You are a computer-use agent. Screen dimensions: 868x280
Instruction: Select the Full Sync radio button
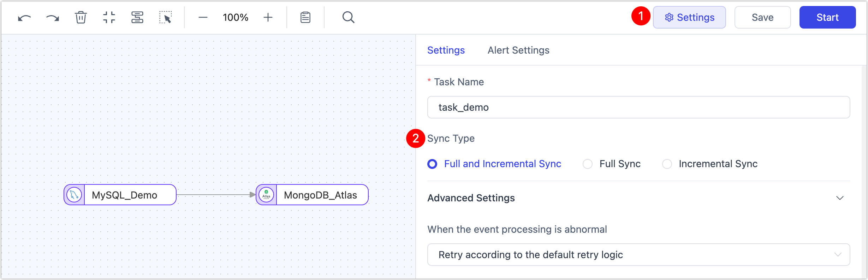(x=588, y=164)
